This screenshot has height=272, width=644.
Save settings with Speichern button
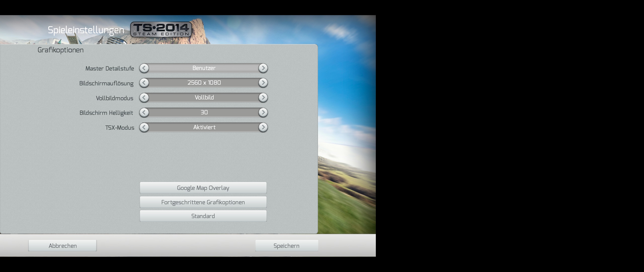[287, 246]
